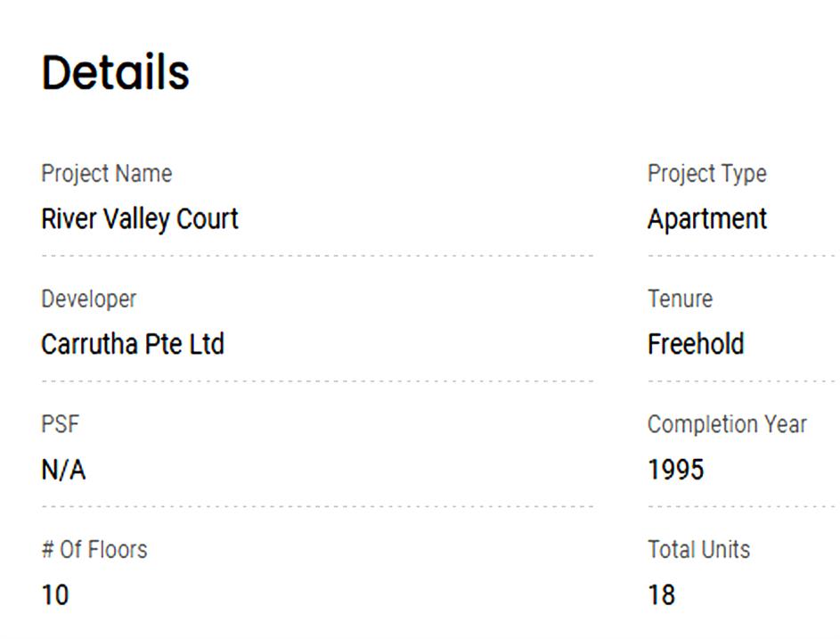Select the 10 floors value
Screen dimensions: 840x639
point(55,594)
